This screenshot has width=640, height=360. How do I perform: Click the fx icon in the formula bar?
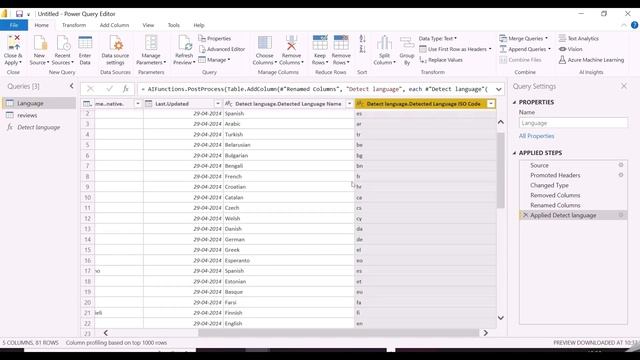coord(126,89)
